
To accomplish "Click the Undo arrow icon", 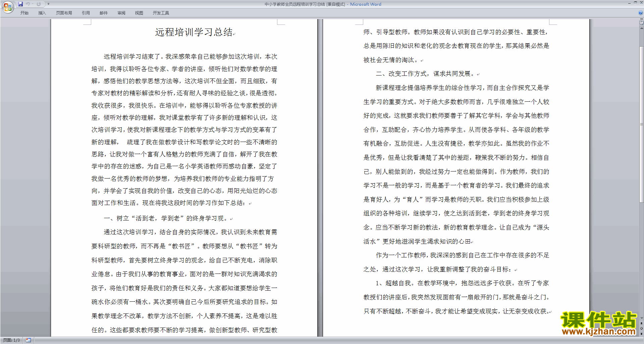I will point(28,4).
